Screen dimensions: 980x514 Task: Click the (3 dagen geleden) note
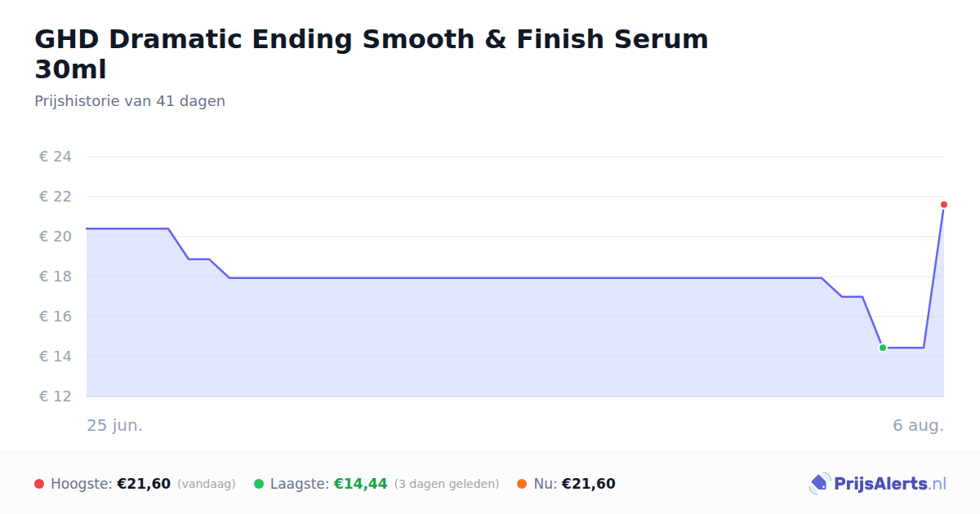pos(447,484)
